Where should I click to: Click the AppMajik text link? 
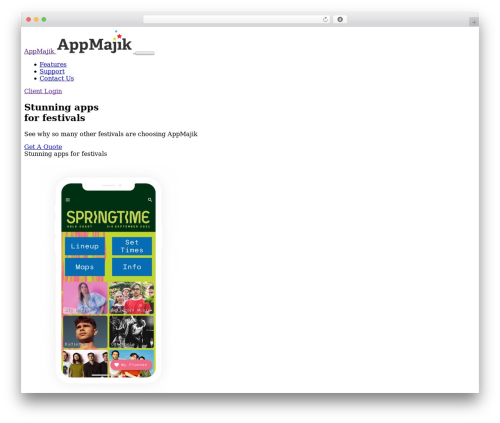click(x=39, y=51)
